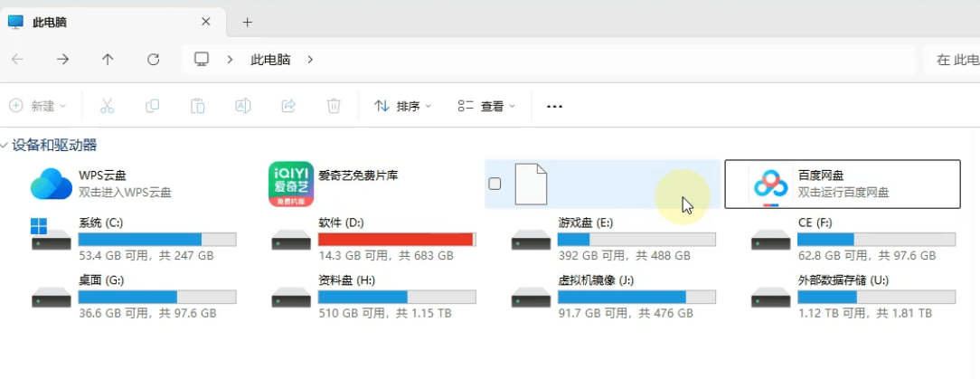Click the Cut scissors icon
This screenshot has width=980, height=379.
pyautogui.click(x=107, y=106)
